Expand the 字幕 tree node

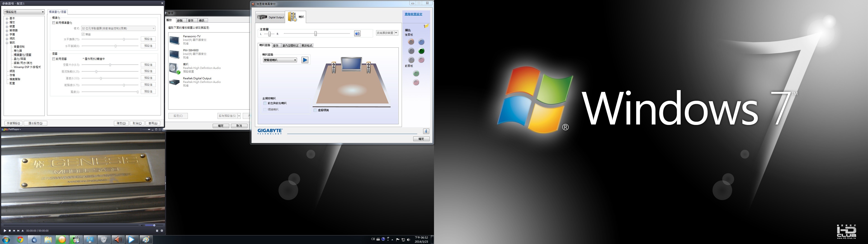coord(7,35)
